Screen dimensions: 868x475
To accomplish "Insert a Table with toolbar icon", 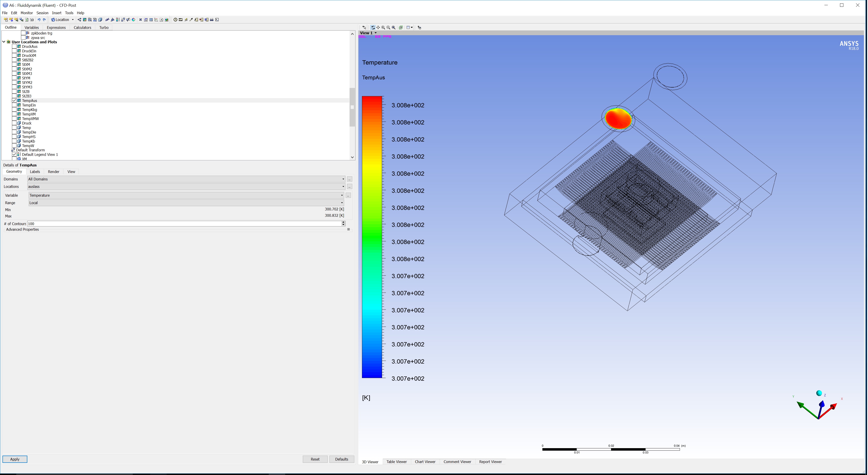I will [151, 20].
